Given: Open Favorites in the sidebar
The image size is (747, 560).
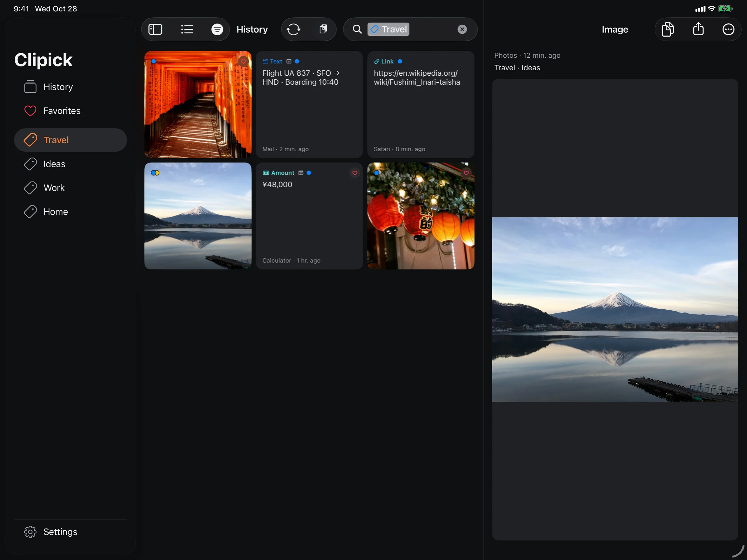Looking at the screenshot, I should coord(70,111).
